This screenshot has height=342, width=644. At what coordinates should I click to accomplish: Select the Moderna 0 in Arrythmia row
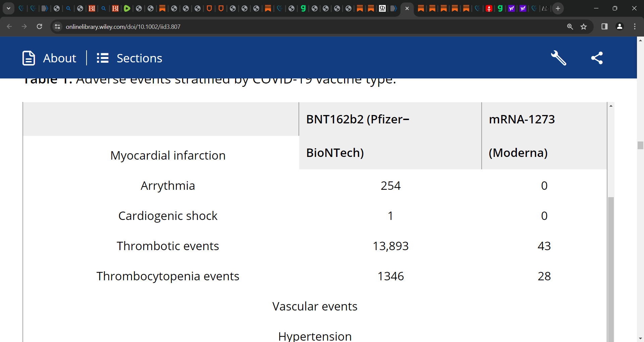click(544, 186)
